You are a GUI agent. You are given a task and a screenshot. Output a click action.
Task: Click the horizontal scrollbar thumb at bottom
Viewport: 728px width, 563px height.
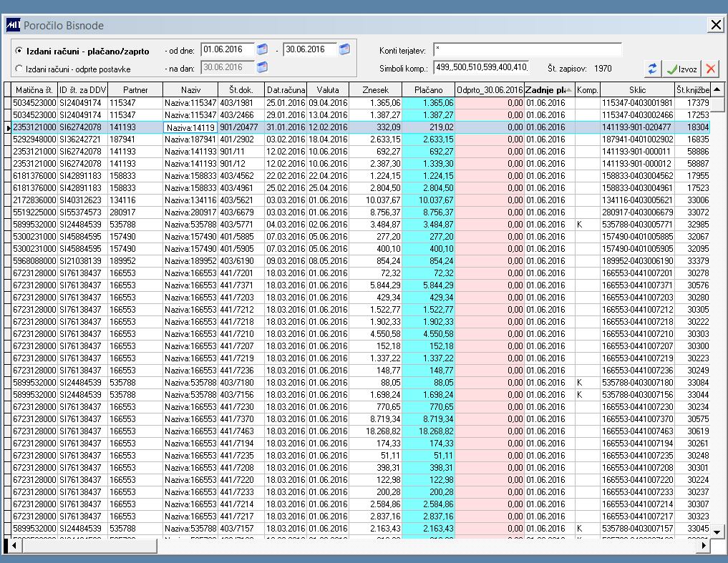click(89, 546)
